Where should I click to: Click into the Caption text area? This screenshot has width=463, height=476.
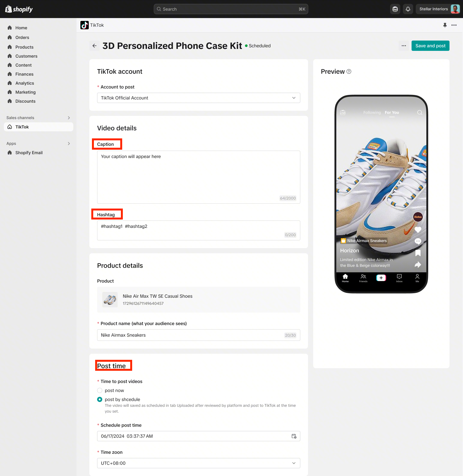pyautogui.click(x=199, y=177)
